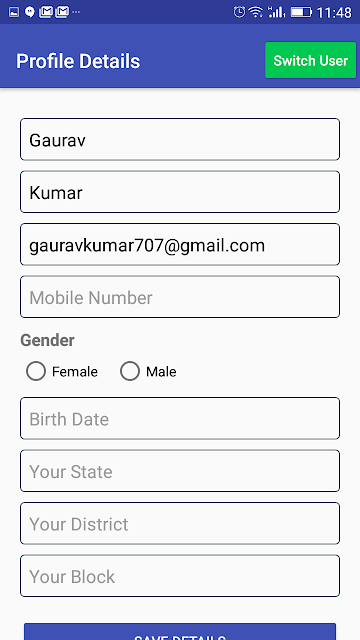Open the Your District selector
Screen dimensions: 360x640
tap(180, 523)
